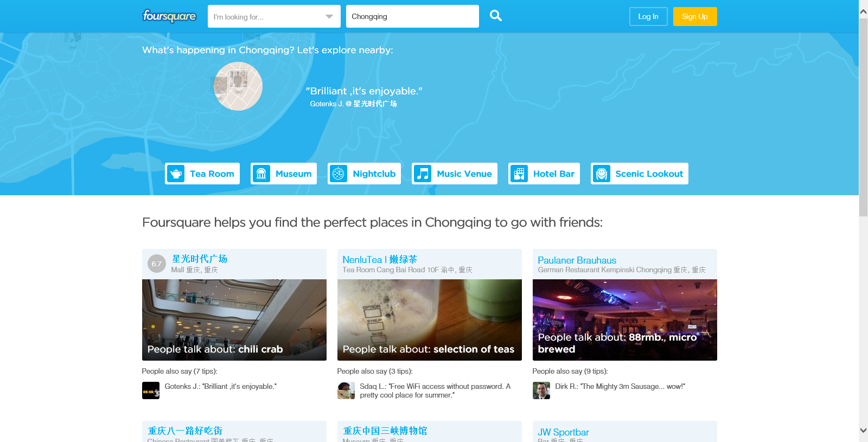The image size is (868, 442).
Task: Click 'People also say (3 tips):' text
Action: pyautogui.click(x=375, y=371)
